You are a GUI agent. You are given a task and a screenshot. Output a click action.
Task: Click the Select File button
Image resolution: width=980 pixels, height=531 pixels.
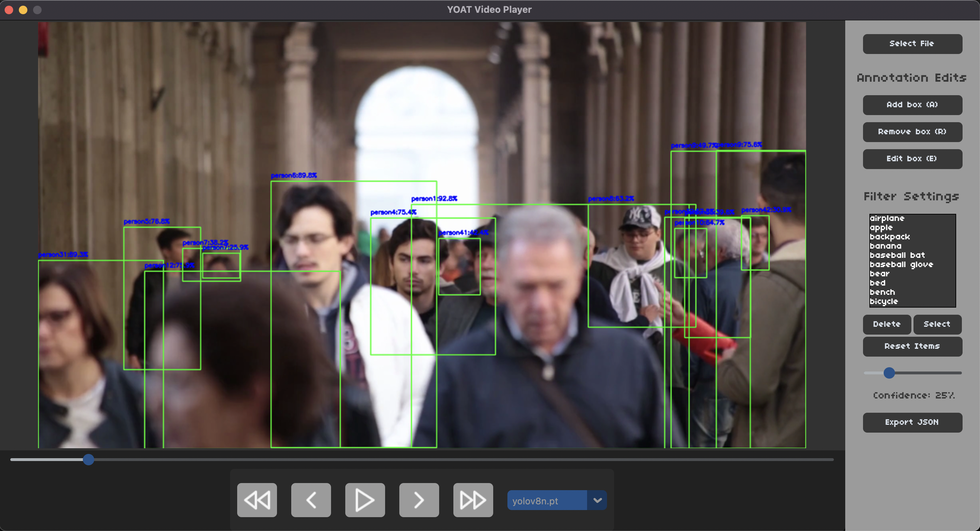click(x=912, y=44)
